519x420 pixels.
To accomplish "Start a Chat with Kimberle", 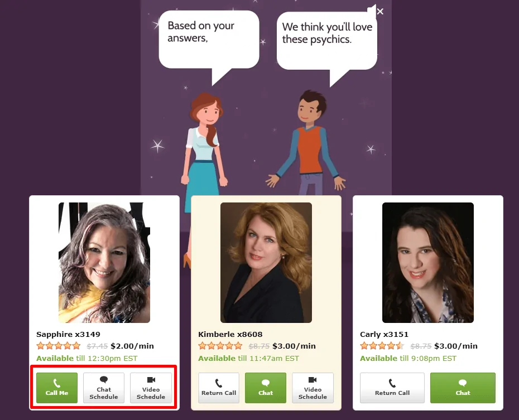I will [x=266, y=388].
